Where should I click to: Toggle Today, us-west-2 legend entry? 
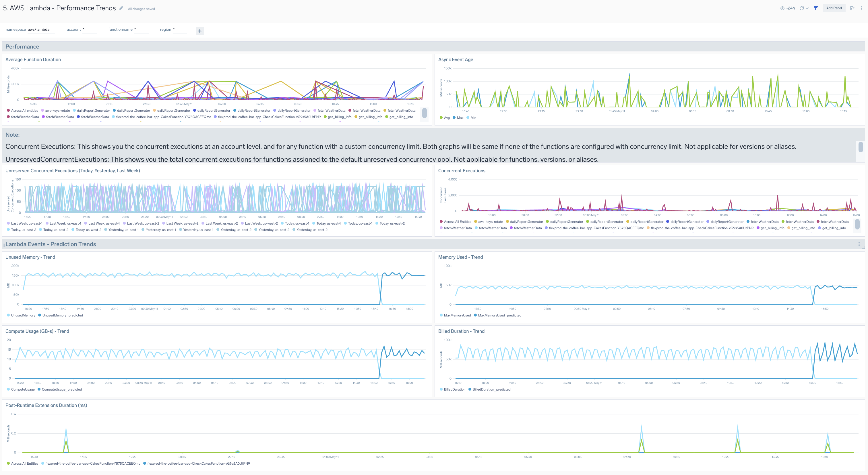pyautogui.click(x=87, y=229)
